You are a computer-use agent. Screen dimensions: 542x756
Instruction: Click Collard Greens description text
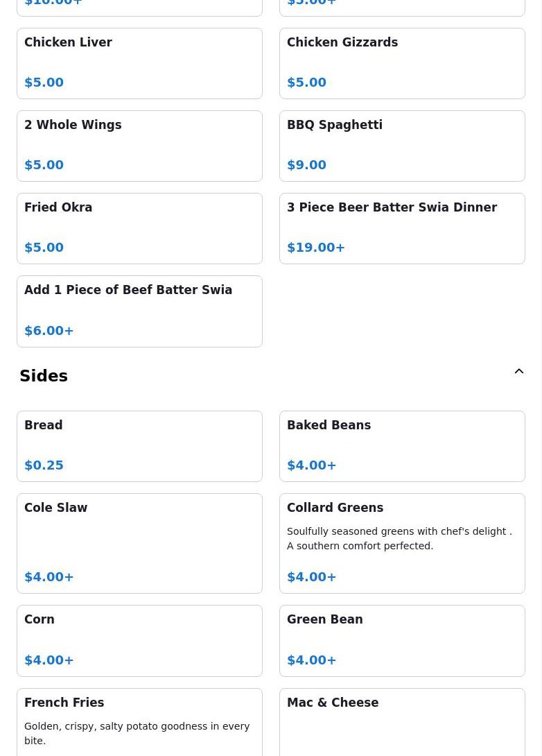399,538
